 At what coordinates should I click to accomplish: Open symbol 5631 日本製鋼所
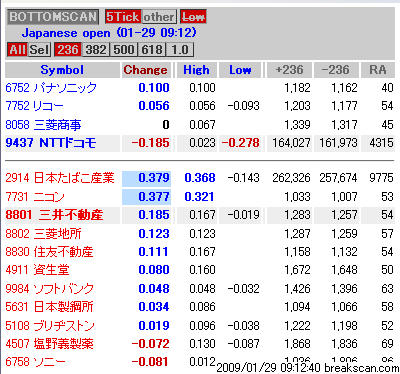tap(49, 307)
